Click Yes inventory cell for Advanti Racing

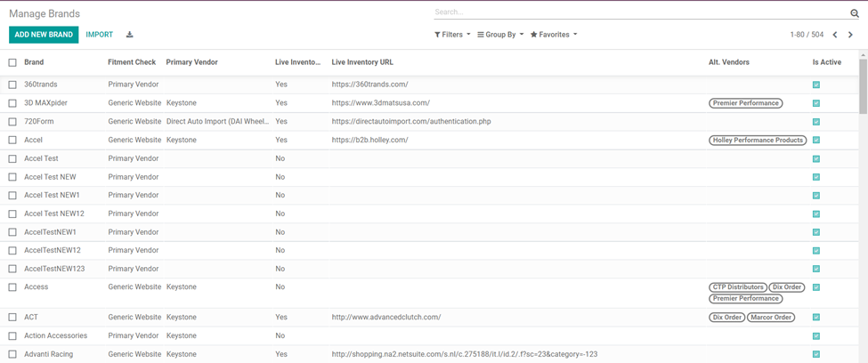(x=281, y=354)
